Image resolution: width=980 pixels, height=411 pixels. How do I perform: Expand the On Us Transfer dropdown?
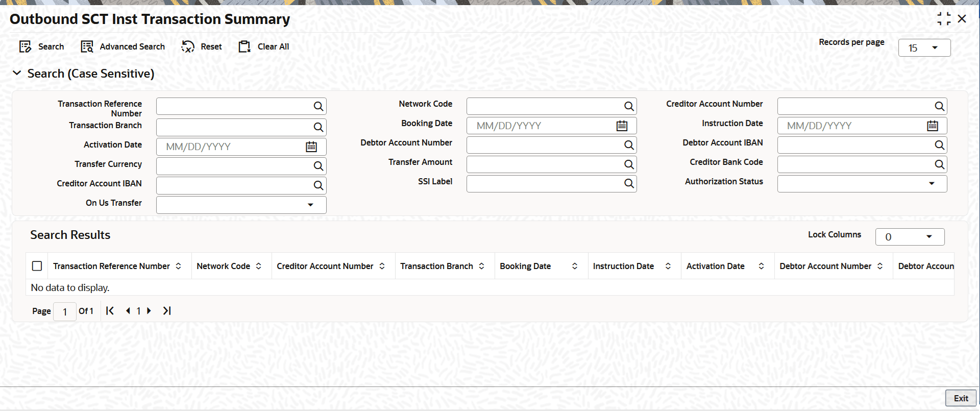pyautogui.click(x=310, y=205)
